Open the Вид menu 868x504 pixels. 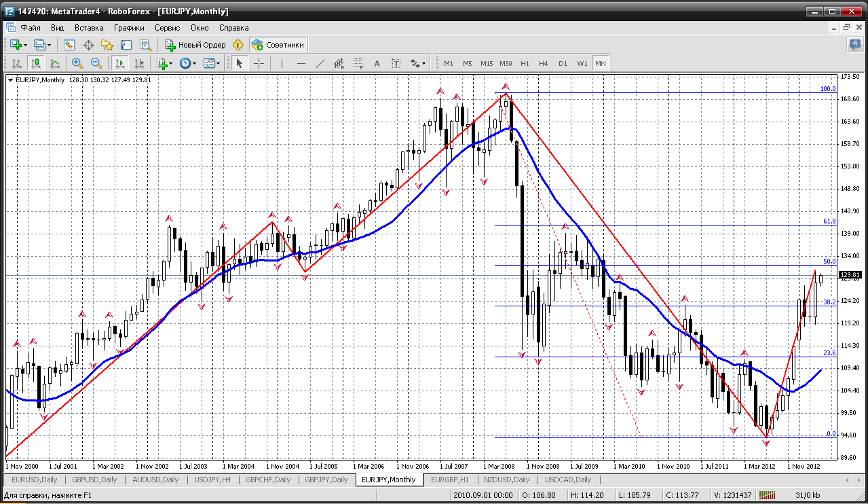click(x=58, y=28)
